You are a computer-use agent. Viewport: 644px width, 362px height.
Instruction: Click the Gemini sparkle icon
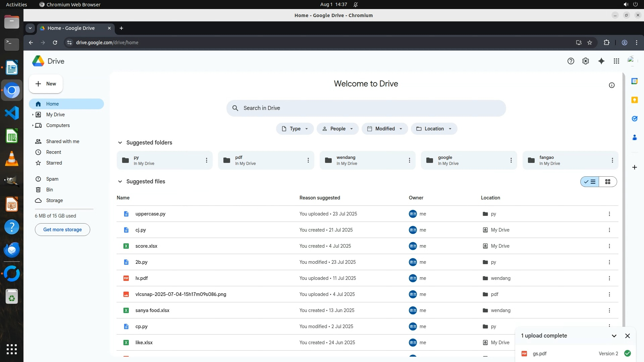pyautogui.click(x=601, y=61)
